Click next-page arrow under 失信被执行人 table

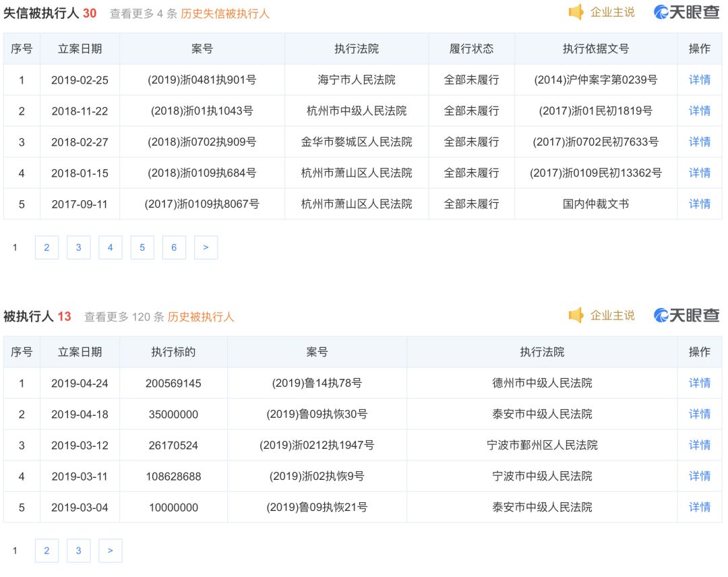click(206, 247)
